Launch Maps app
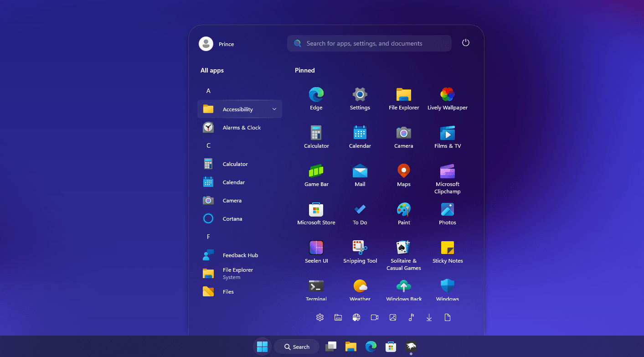This screenshot has width=644, height=357. pyautogui.click(x=404, y=176)
